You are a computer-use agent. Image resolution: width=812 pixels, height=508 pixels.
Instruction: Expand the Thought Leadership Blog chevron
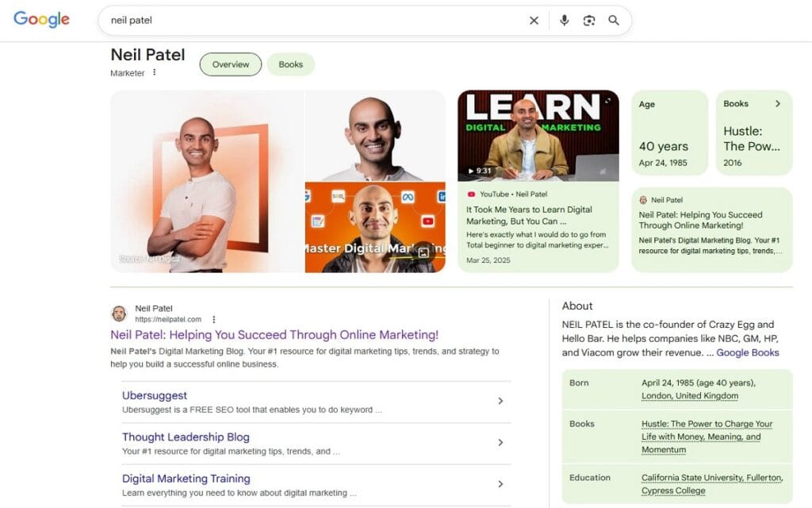coord(500,443)
